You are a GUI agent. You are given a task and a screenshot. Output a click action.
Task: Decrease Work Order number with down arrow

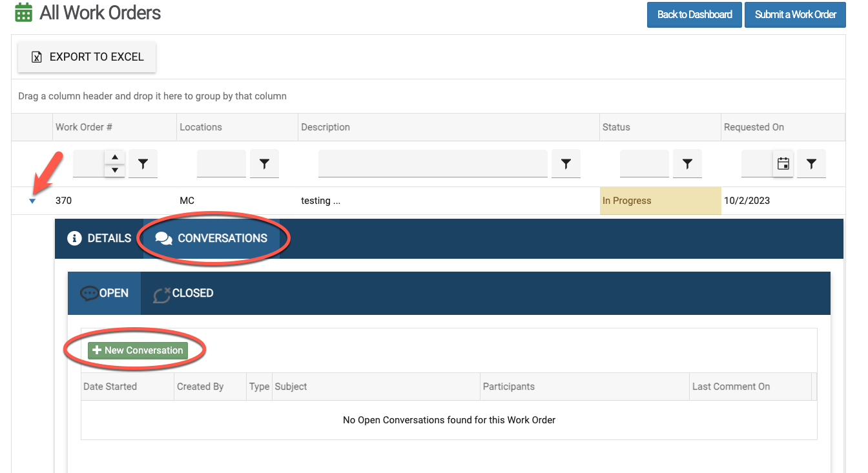click(x=114, y=170)
